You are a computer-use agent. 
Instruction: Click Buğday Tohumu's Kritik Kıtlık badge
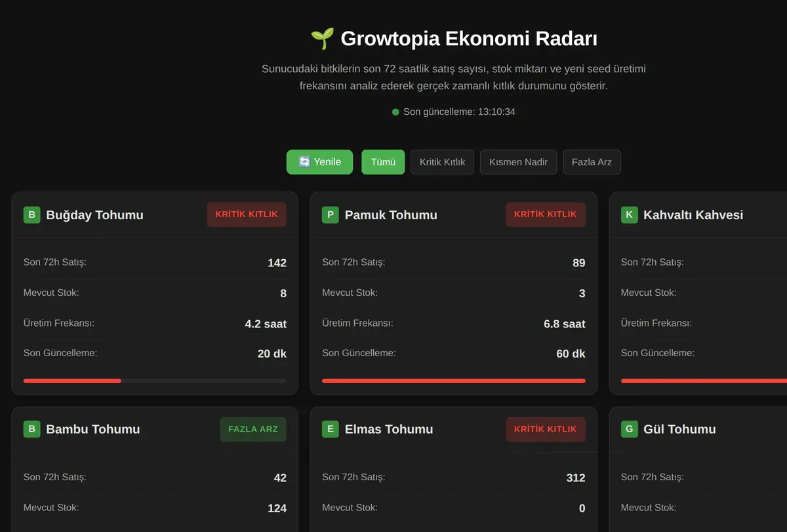(247, 215)
